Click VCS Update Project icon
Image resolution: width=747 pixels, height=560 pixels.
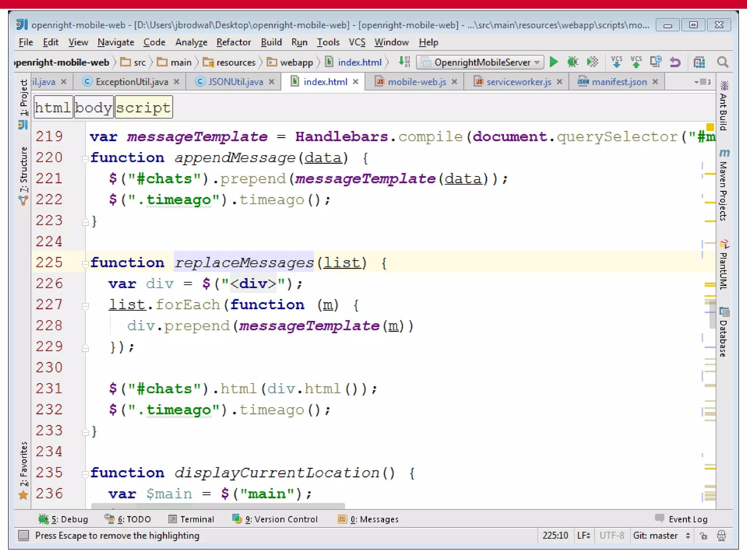616,62
